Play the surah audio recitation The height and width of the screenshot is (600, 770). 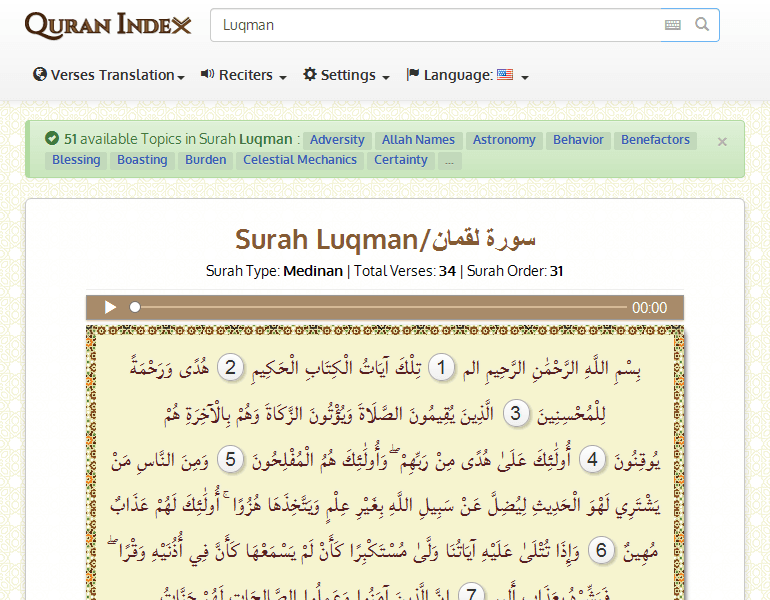tap(111, 308)
